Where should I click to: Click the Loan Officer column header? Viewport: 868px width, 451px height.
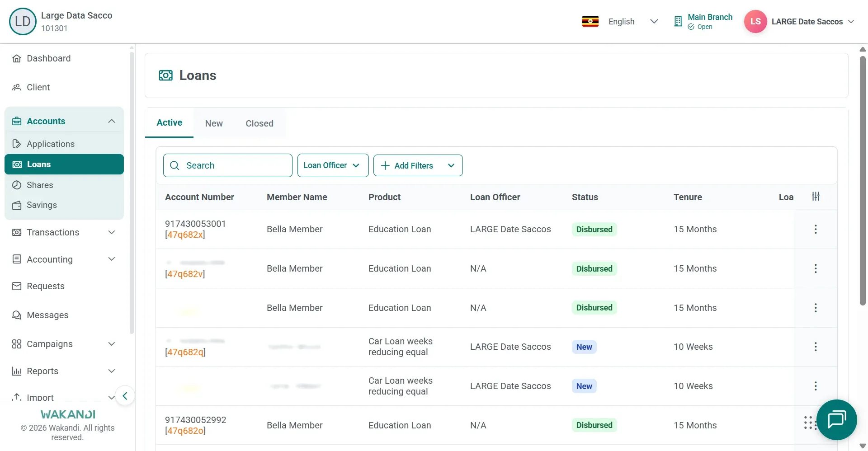point(495,197)
